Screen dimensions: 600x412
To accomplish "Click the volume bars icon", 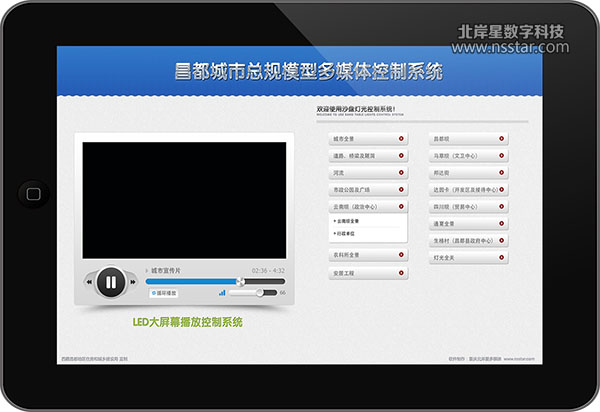I will 220,293.
